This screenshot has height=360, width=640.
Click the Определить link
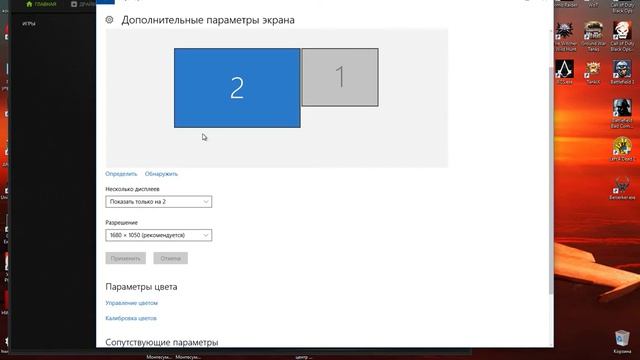pyautogui.click(x=121, y=174)
